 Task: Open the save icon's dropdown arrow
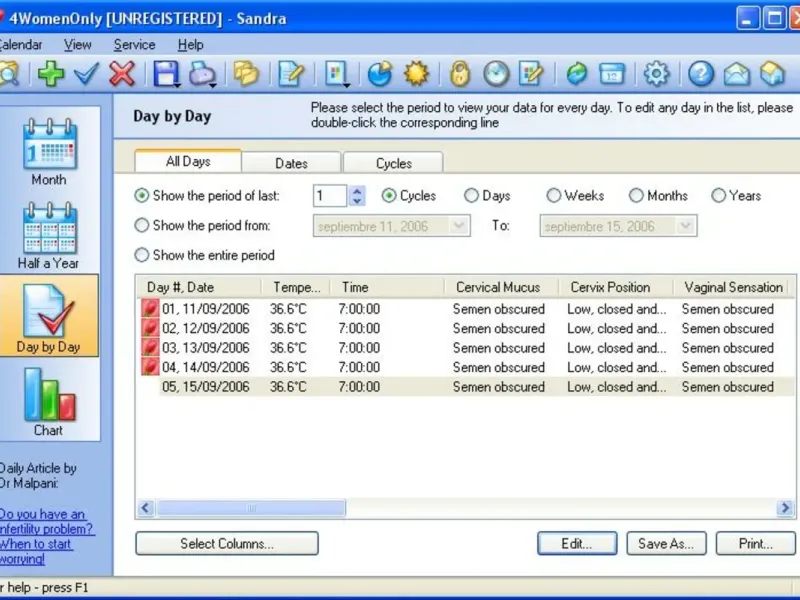pyautogui.click(x=178, y=85)
